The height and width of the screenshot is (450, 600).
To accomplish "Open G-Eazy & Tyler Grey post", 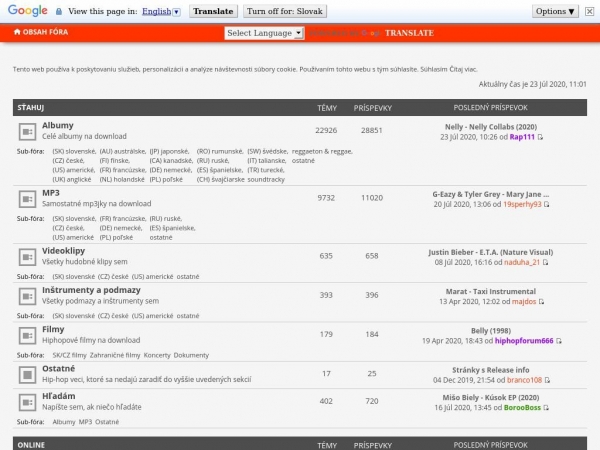I will [491, 194].
